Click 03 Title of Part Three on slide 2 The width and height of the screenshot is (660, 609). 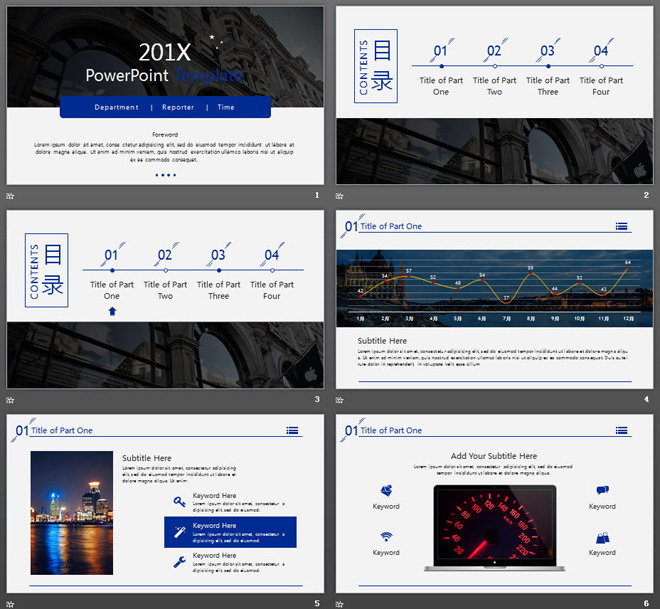pos(548,67)
